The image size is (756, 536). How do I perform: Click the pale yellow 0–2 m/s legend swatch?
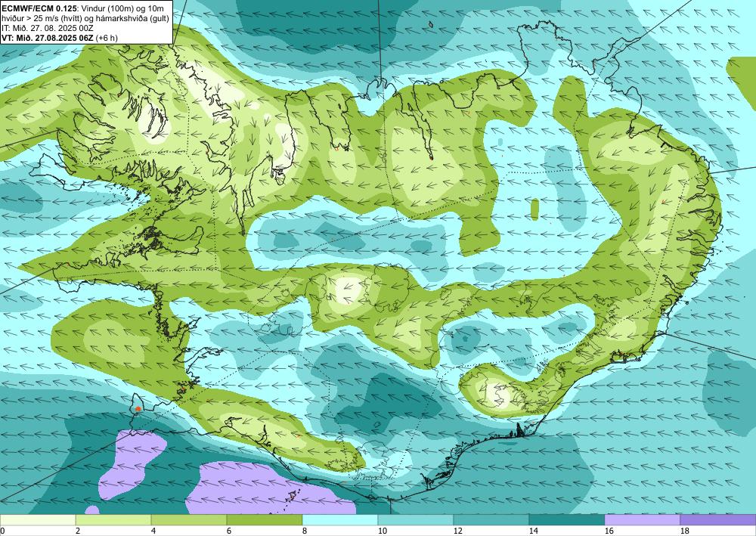click(x=38, y=519)
